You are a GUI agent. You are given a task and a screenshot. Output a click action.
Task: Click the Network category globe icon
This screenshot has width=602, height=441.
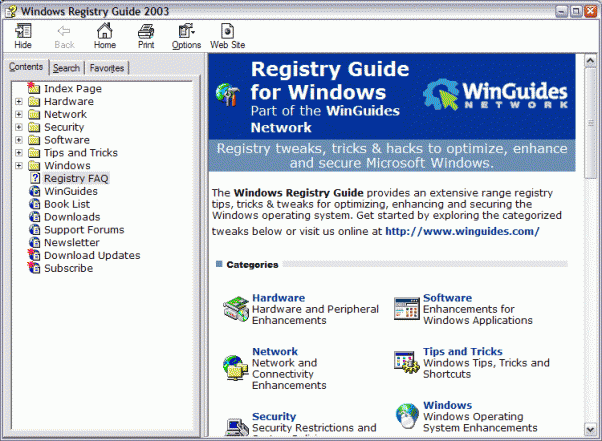235,368
